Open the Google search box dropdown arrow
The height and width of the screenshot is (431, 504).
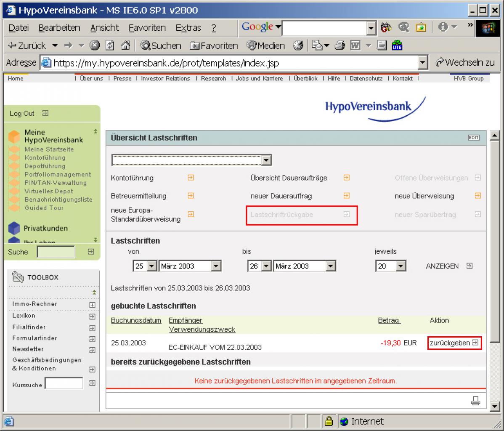pos(371,28)
